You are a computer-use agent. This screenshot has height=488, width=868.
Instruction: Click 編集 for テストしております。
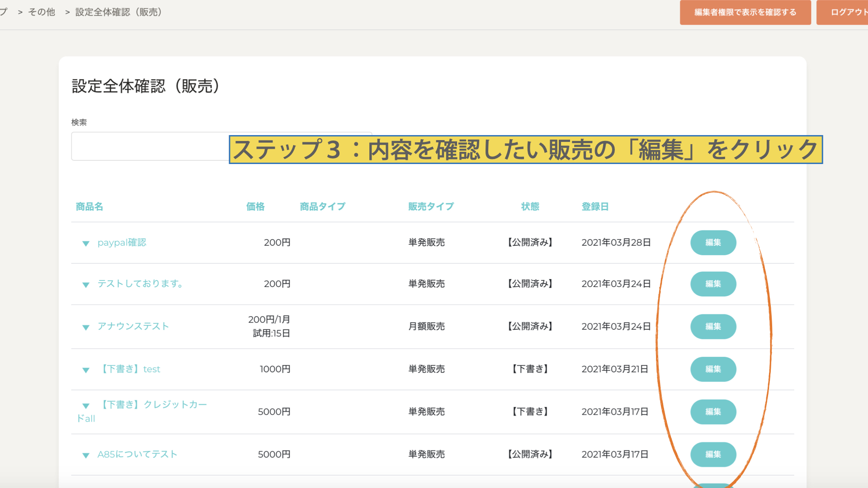coord(713,284)
